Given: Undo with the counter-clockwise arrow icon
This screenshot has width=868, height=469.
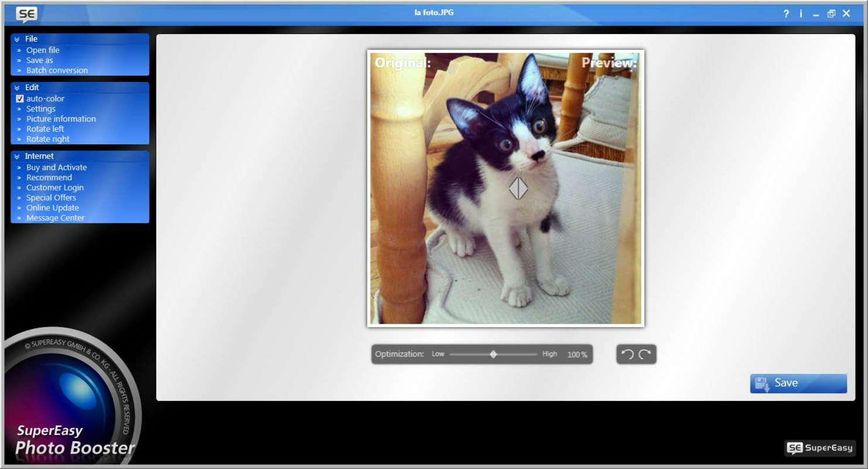Looking at the screenshot, I should coord(627,354).
